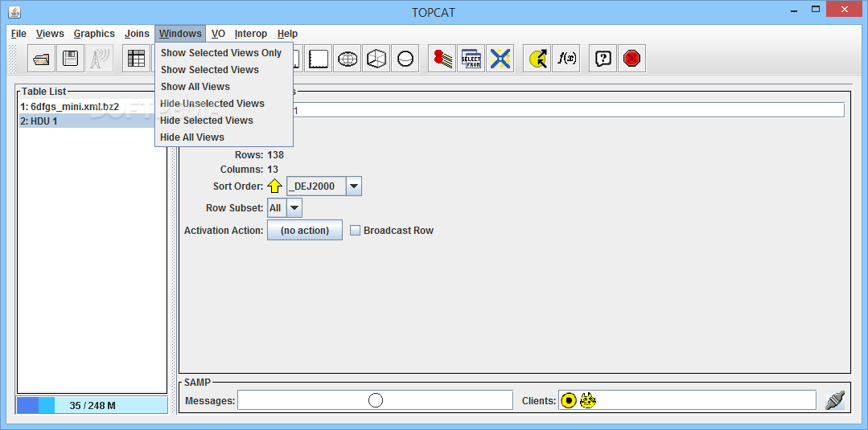Click the red stop sign exit icon
The width and height of the screenshot is (868, 430).
click(631, 58)
